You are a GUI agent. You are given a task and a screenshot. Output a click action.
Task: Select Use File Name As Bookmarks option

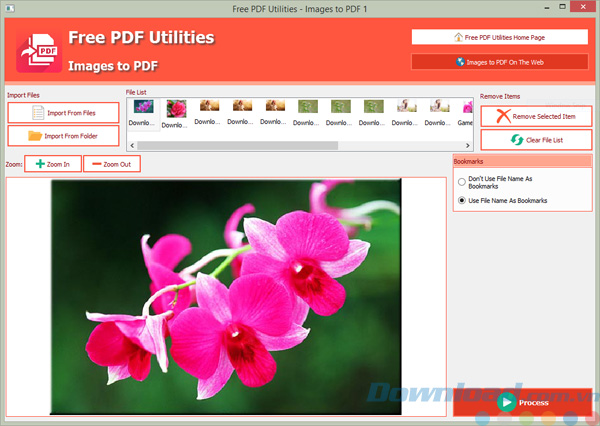pyautogui.click(x=461, y=200)
